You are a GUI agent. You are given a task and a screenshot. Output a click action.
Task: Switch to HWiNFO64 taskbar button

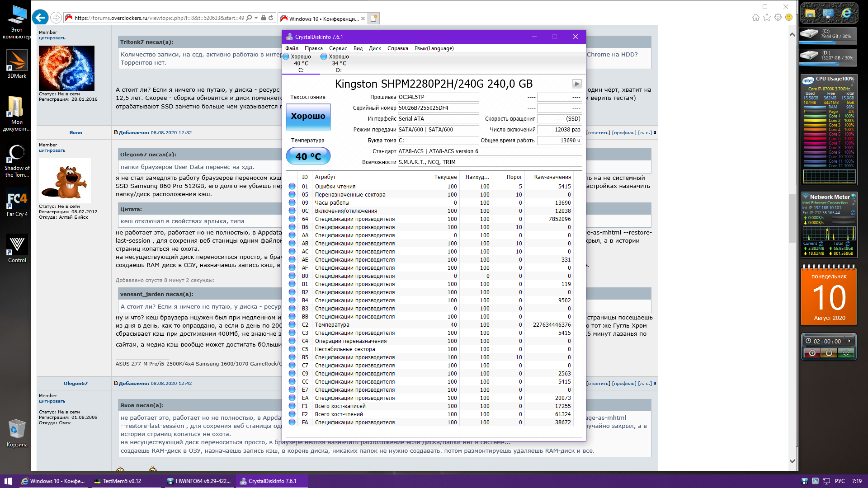199,481
